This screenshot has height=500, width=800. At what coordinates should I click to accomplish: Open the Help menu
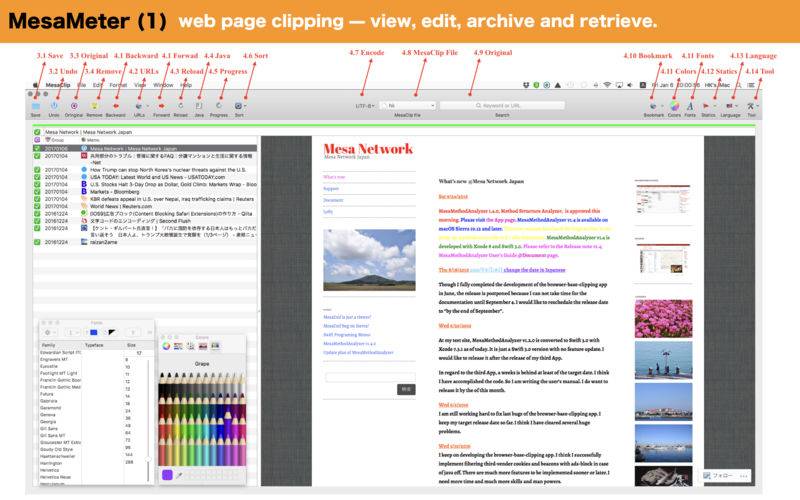(186, 85)
